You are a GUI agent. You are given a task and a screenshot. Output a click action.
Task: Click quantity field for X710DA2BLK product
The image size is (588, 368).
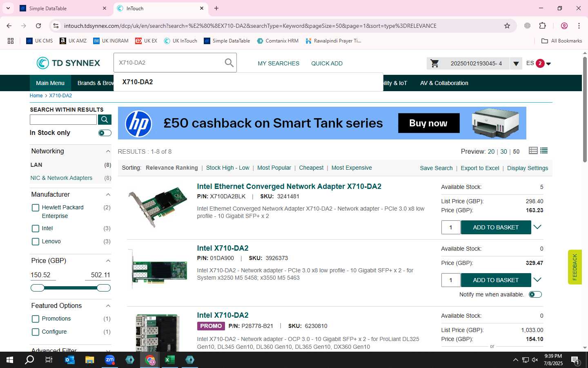pos(451,227)
